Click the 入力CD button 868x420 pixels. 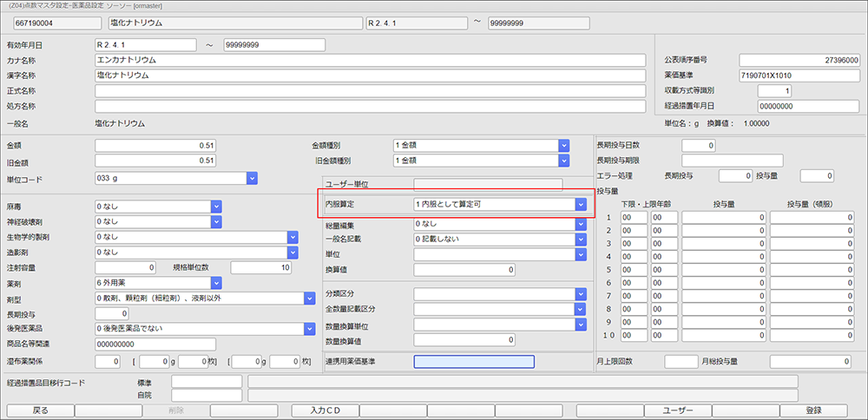pyautogui.click(x=323, y=410)
